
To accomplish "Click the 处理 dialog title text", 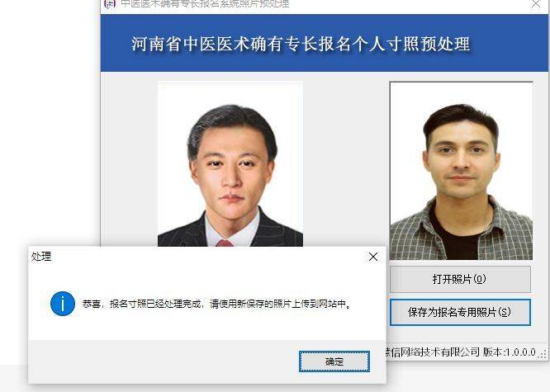I will 41,257.
